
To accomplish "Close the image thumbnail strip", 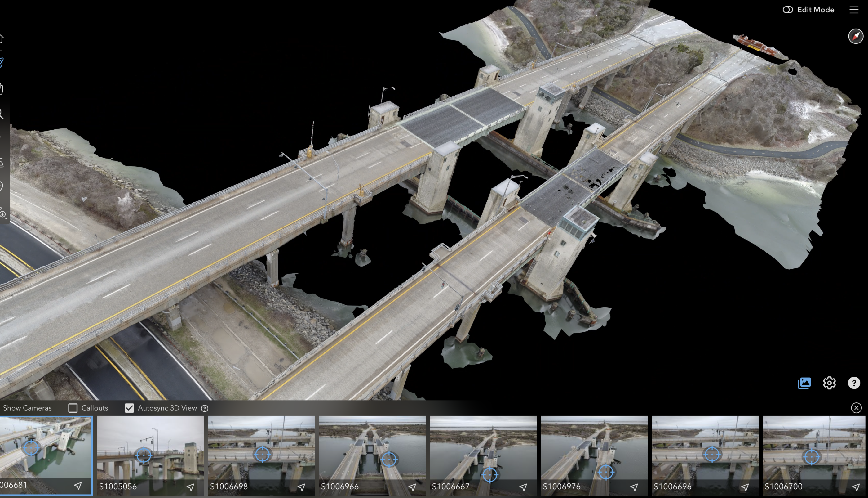I will (x=856, y=408).
